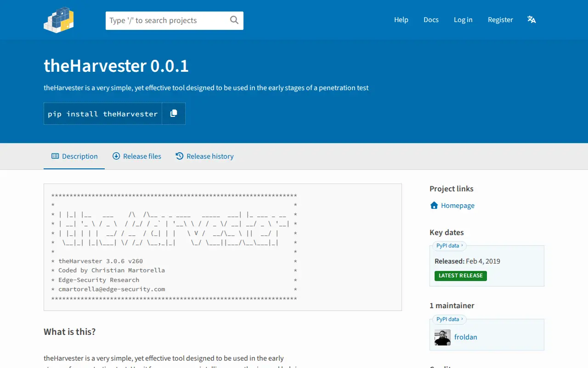Switch to the Description tab
This screenshot has height=368, width=588.
74,156
